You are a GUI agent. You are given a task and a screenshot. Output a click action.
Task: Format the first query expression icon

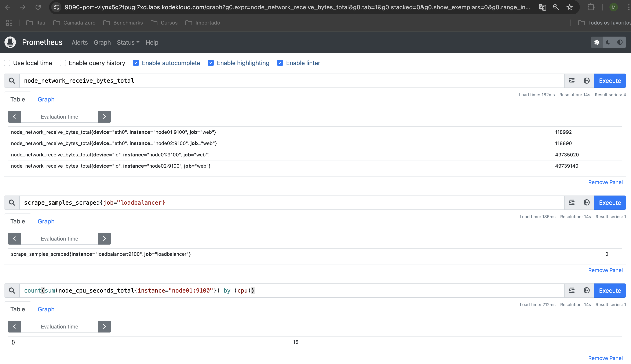[572, 81]
